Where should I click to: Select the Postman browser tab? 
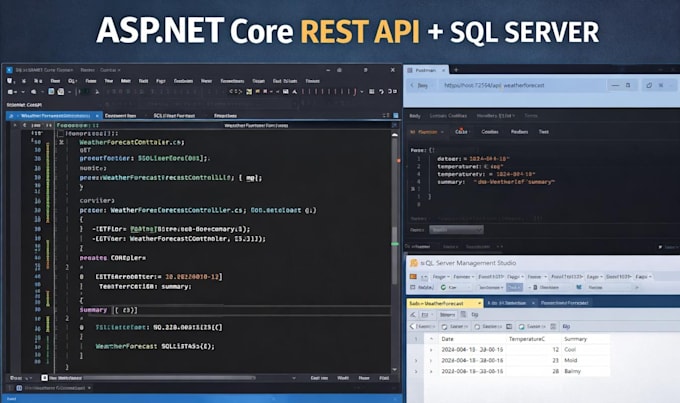[425, 70]
